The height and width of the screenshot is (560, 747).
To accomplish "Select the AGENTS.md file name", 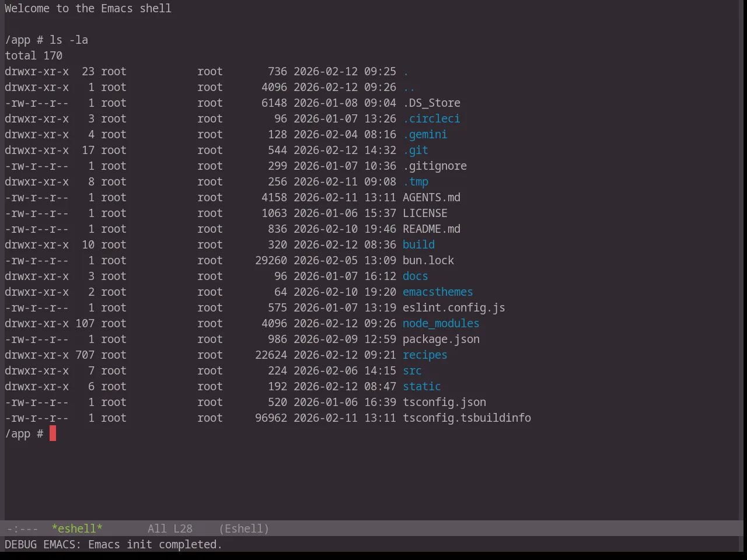I will pos(431,197).
